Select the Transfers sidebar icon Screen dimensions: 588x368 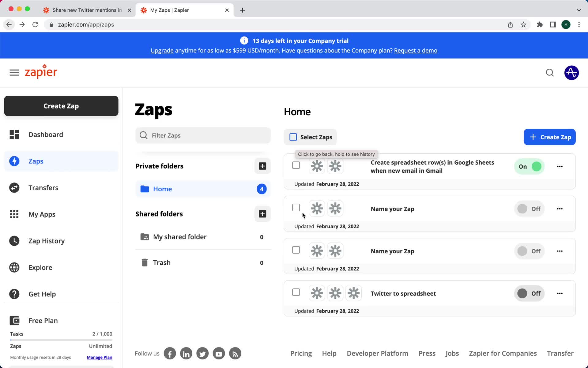[x=15, y=188]
